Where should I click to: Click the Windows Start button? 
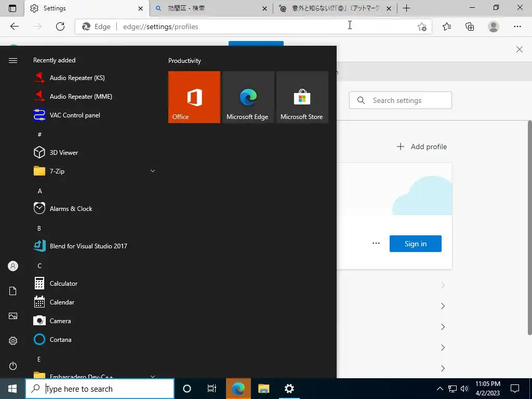click(x=12, y=389)
